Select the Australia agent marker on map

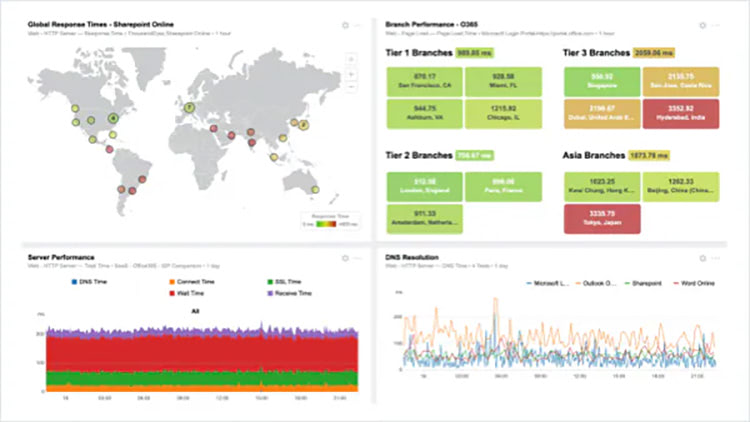[x=314, y=189]
